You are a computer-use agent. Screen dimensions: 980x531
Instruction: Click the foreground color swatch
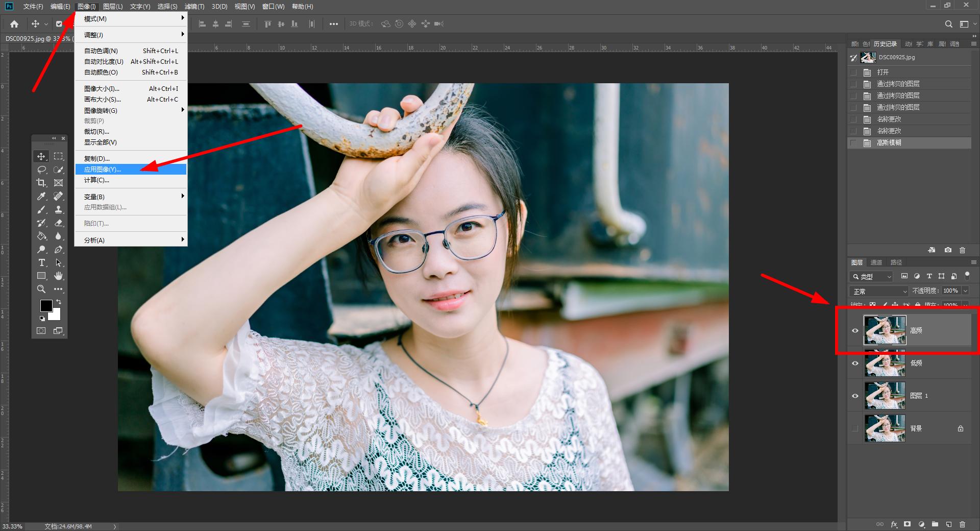pyautogui.click(x=46, y=305)
